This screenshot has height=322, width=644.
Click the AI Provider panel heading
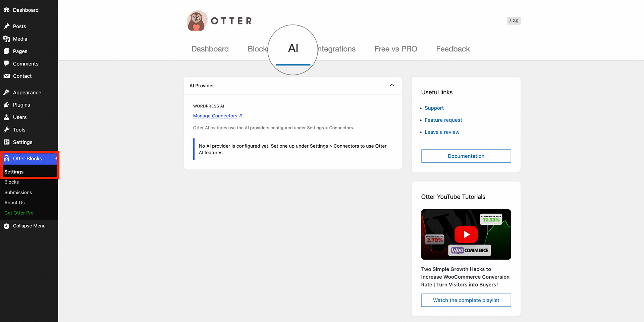202,86
